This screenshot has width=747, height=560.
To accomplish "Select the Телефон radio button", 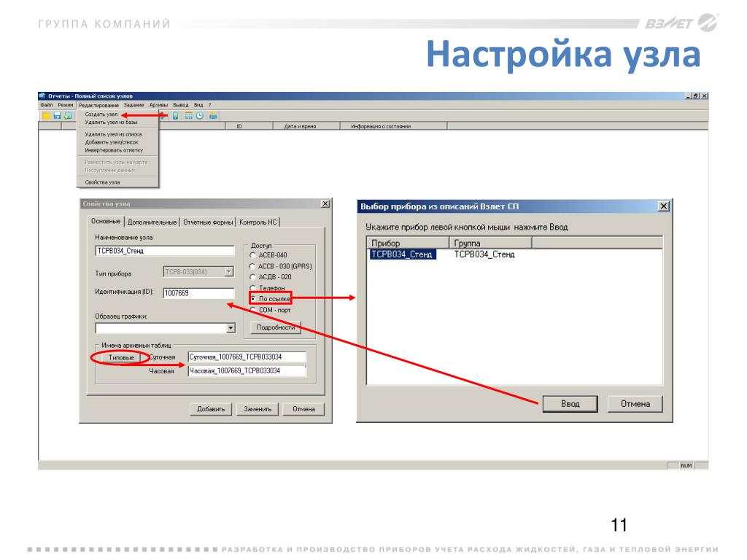I will (253, 288).
